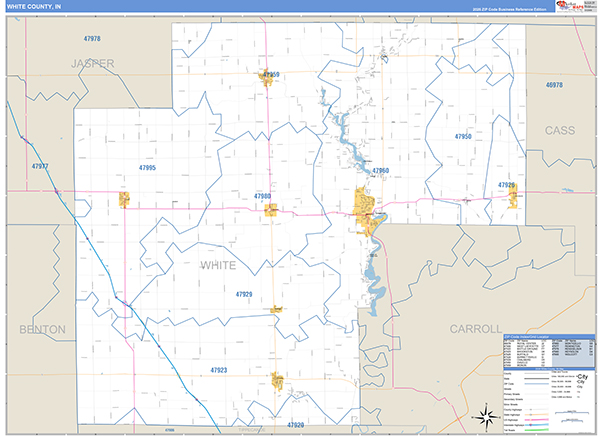The height and width of the screenshot is (436, 600).
Task: Select the 46978 ZIP code label
Action: pyautogui.click(x=554, y=85)
